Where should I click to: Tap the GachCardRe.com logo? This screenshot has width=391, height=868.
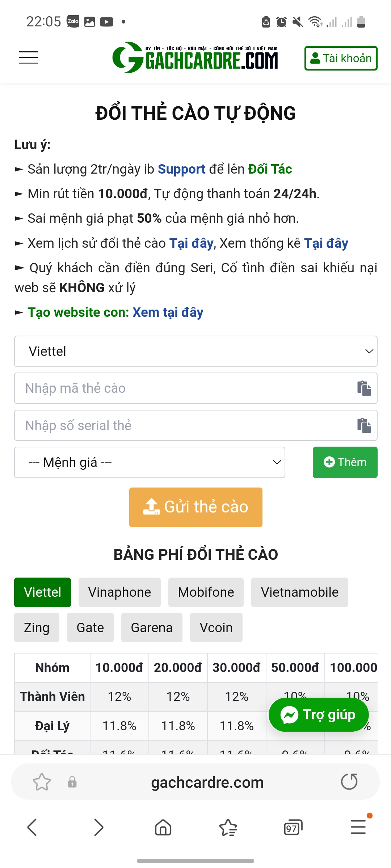point(195,58)
